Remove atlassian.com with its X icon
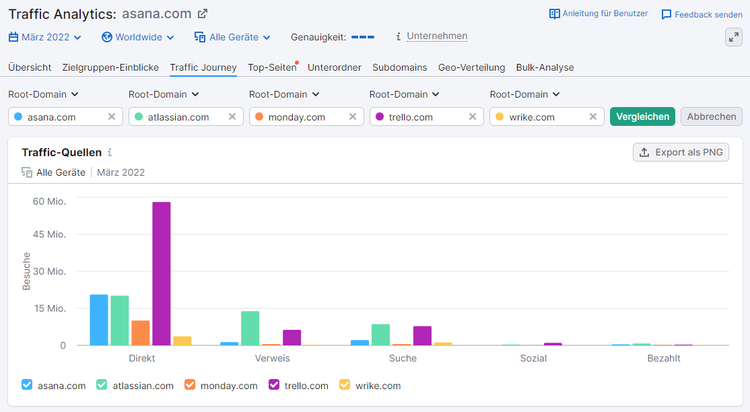 pyautogui.click(x=232, y=117)
